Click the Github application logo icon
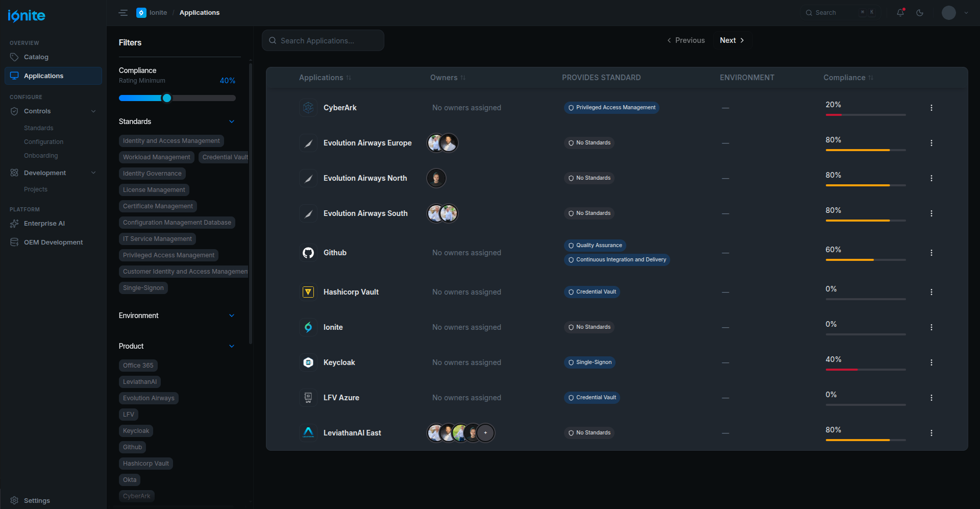Screen dimensions: 980x509 coord(308,253)
